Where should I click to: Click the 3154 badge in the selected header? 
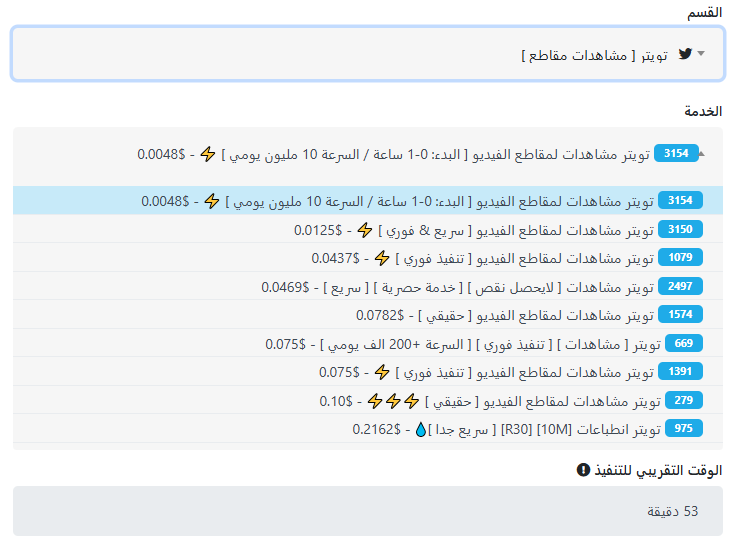coord(676,153)
